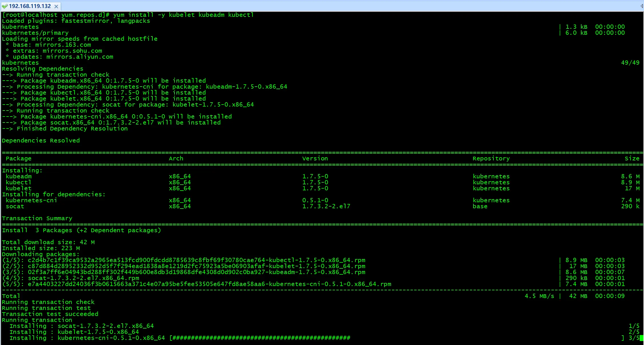The image size is (644, 345).
Task: Click the 'Installing : kubelet-1.7.5-0.x86_64' line
Action: tap(74, 332)
